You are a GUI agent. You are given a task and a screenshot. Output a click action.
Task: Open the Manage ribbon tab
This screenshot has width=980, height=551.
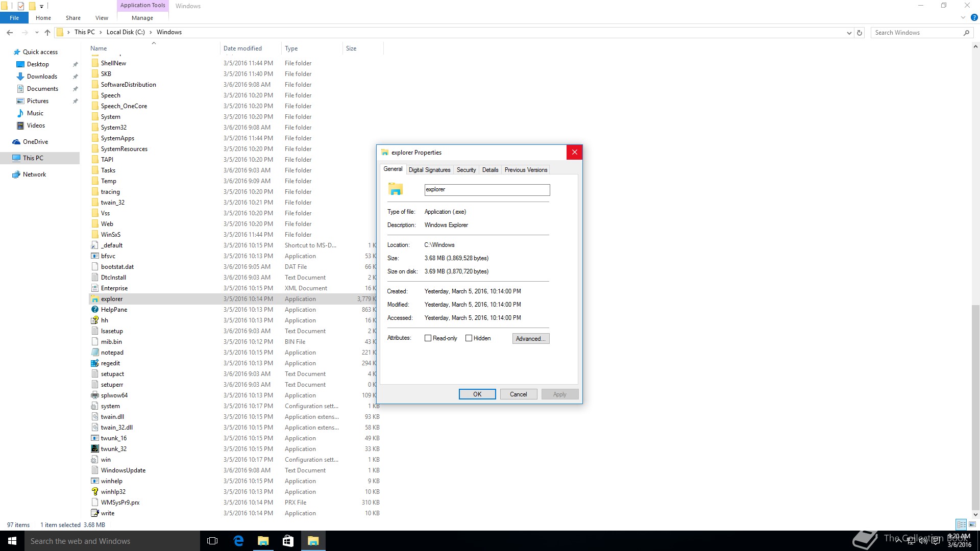142,18
